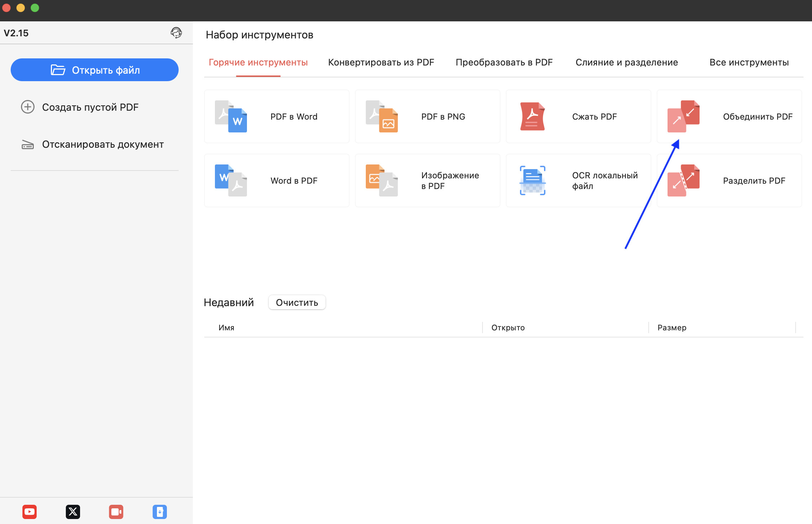Click the PDF to Word tool icon

tap(231, 116)
